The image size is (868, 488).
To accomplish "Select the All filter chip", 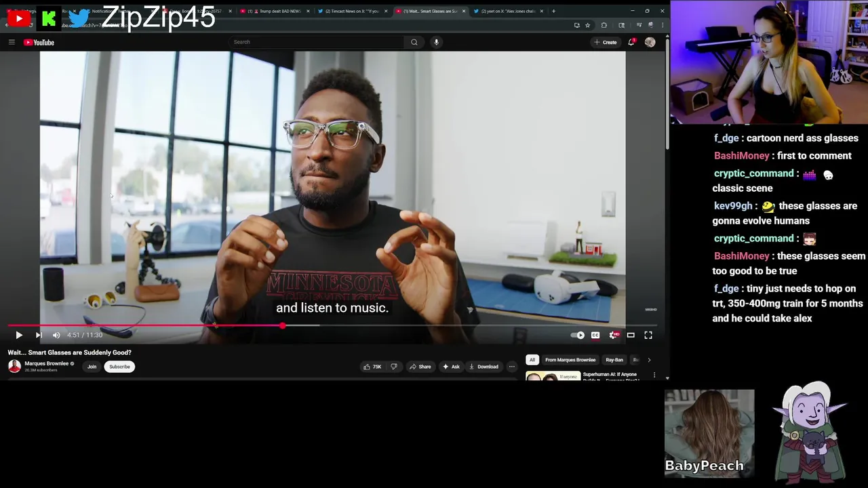I will coord(532,360).
